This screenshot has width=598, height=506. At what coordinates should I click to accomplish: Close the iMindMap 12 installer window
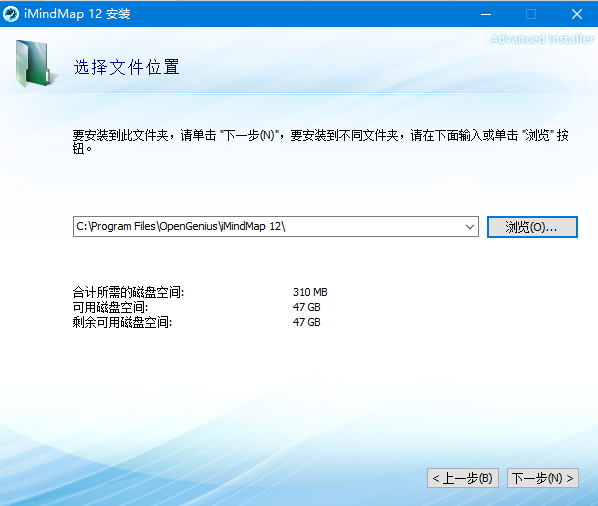[x=576, y=14]
